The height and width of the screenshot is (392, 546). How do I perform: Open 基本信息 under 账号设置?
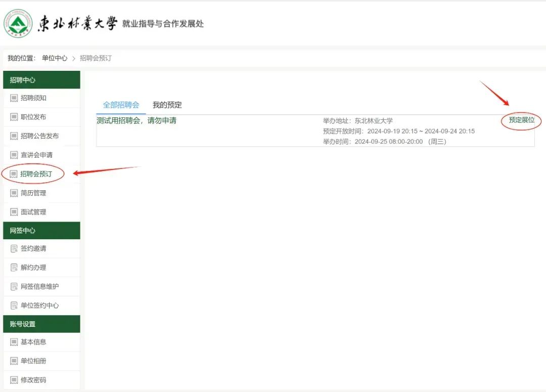click(33, 342)
